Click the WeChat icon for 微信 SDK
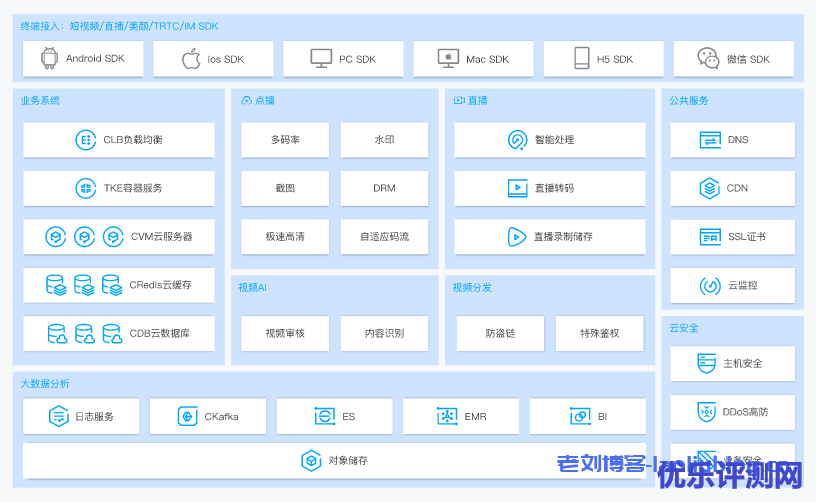The width and height of the screenshot is (816, 502). 709,59
